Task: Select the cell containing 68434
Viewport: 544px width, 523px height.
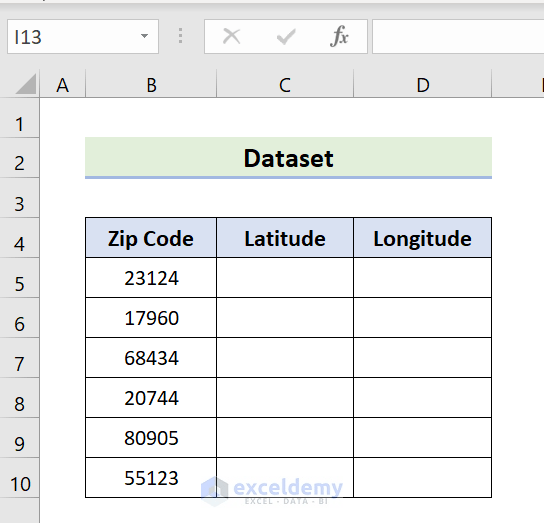Action: [x=151, y=357]
